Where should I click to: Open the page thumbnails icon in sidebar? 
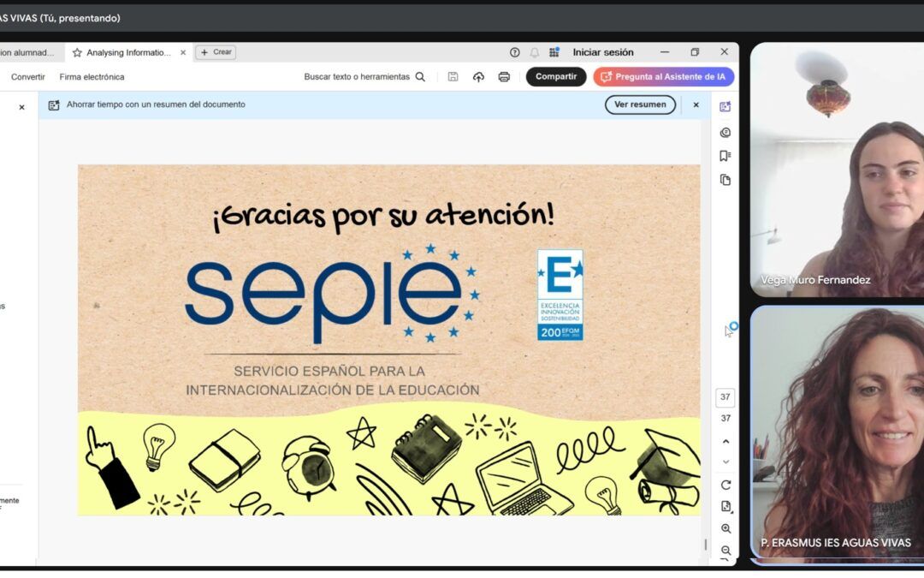726,180
